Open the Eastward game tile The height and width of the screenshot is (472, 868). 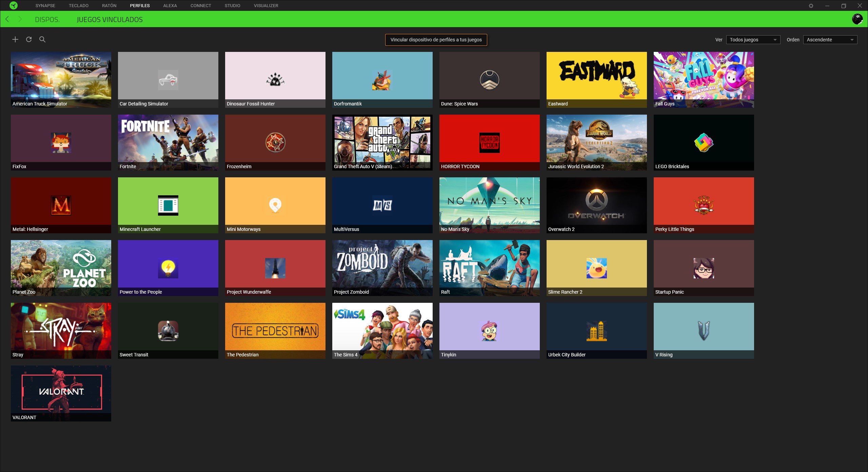pos(597,80)
